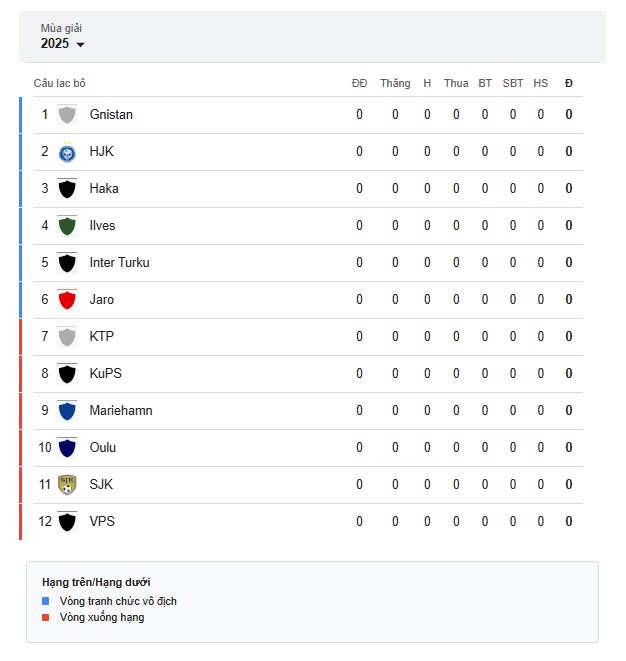This screenshot has width=626, height=661.
Task: Click the gray KTP shield icon
Action: click(67, 336)
